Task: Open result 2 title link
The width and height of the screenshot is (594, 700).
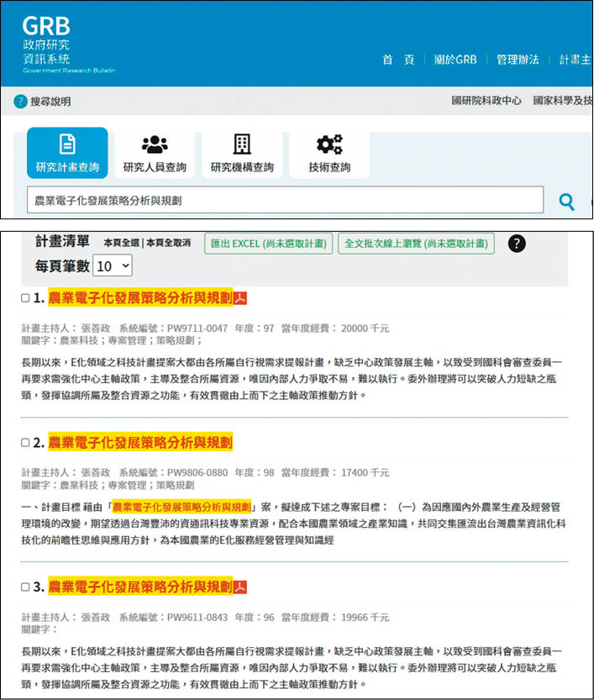Action: 140,442
